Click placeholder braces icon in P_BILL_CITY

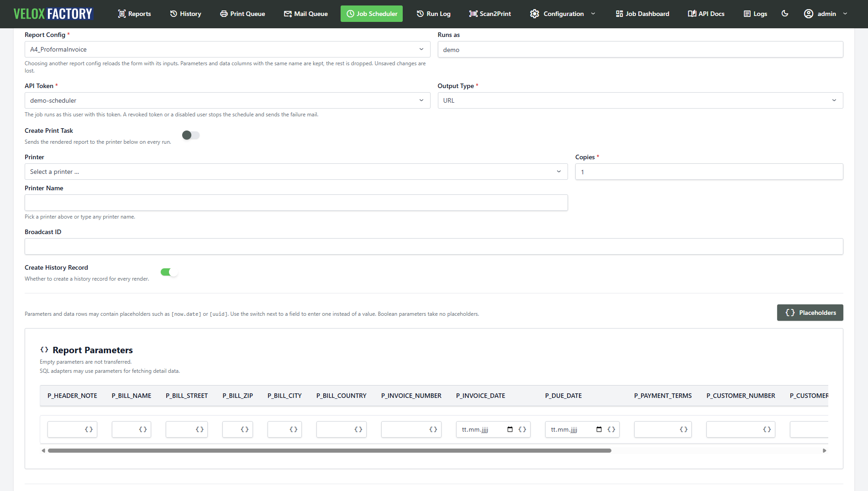pos(294,429)
